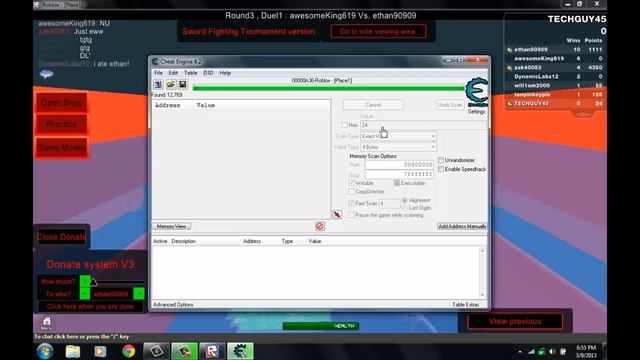Open Table Extras
This screenshot has width=640, height=360.
465,304
